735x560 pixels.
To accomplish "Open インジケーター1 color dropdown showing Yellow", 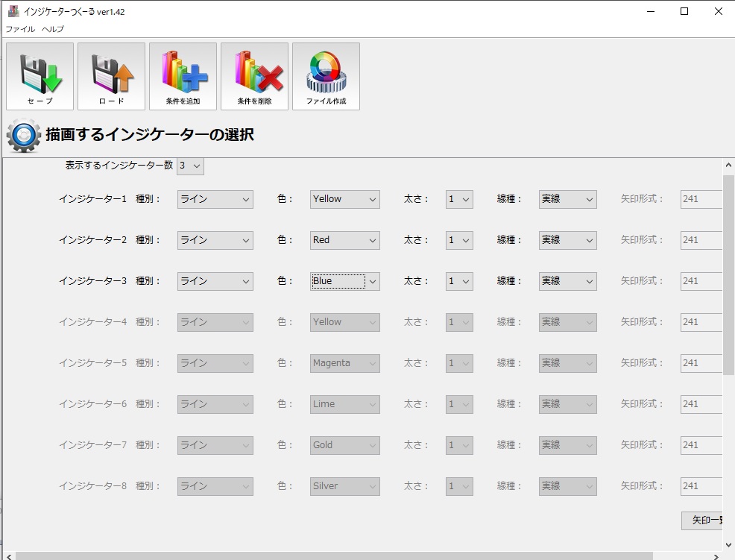I will (345, 199).
